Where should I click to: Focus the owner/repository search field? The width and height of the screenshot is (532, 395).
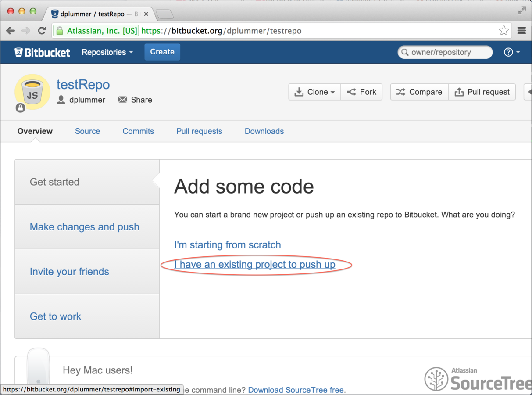(x=445, y=52)
